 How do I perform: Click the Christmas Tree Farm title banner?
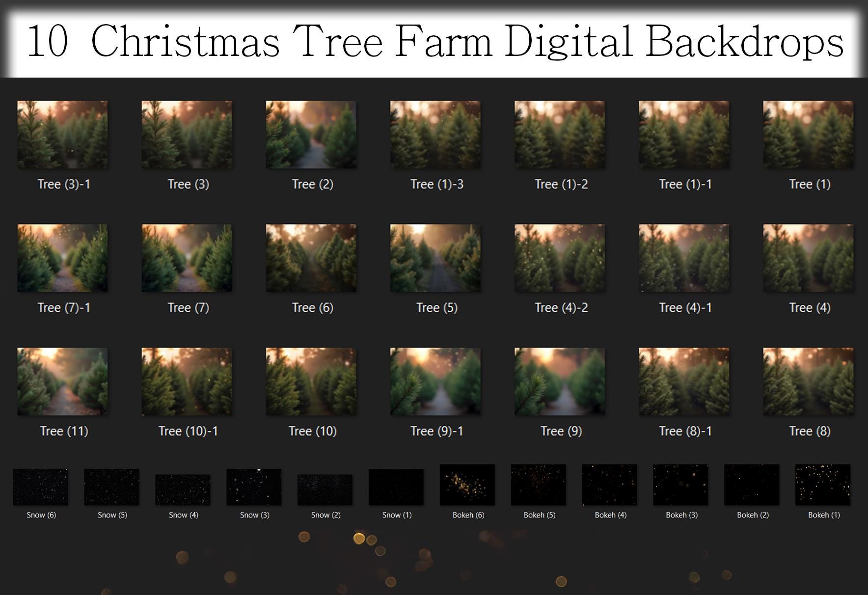[434, 43]
